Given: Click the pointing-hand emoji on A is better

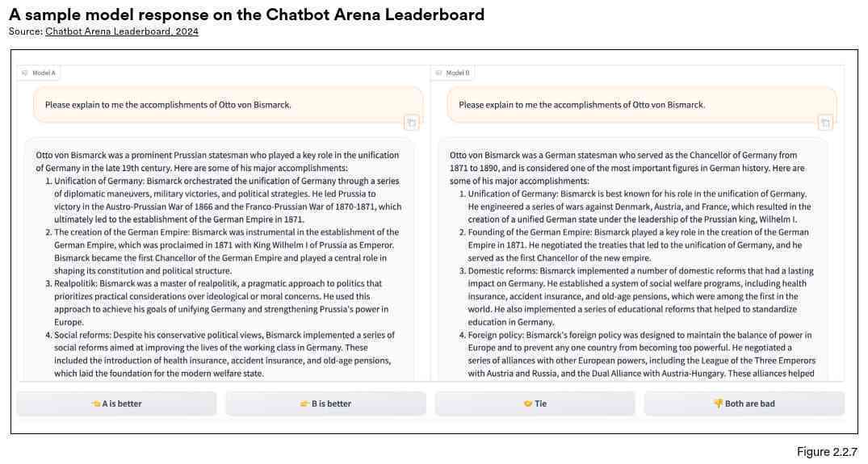Looking at the screenshot, I should coord(96,403).
